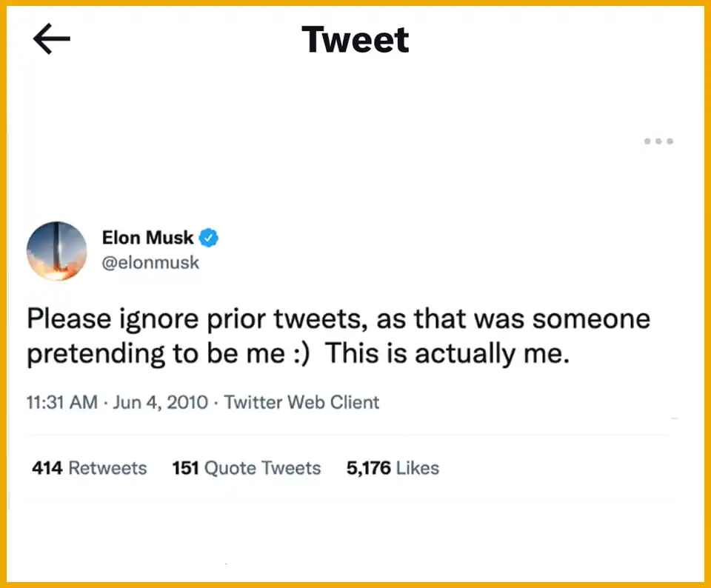This screenshot has height=588, width=711.
Task: Click 'This is actually me.' sentence
Action: 447,354
